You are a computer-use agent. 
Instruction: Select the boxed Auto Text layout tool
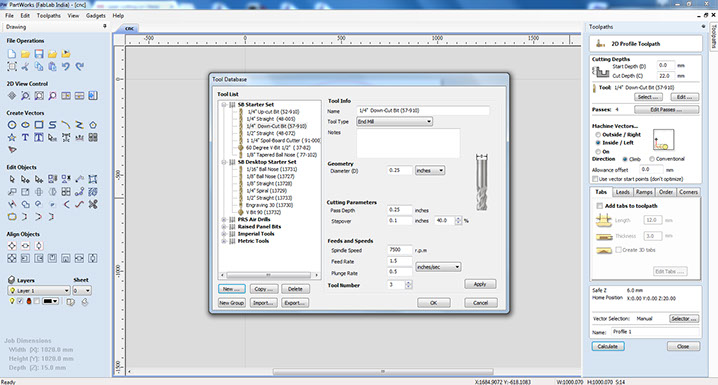pyautogui.click(x=39, y=137)
